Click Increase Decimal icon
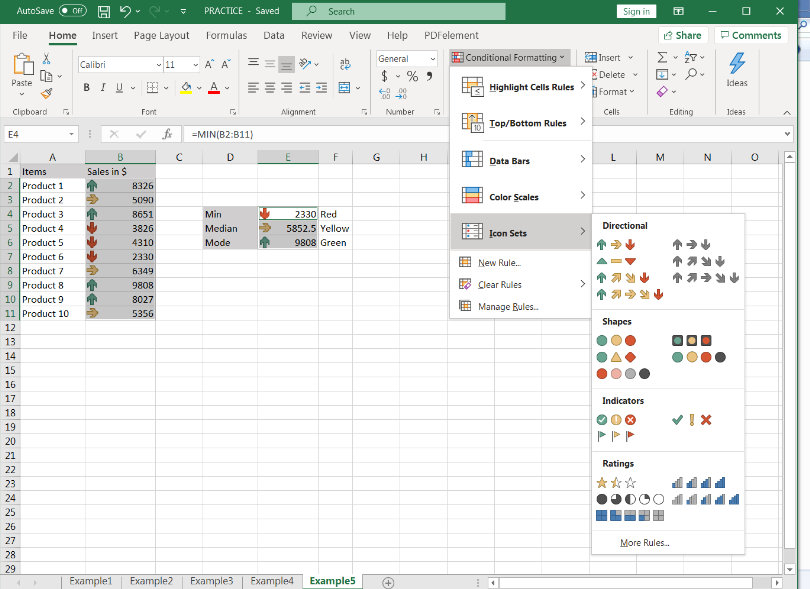The image size is (810, 589). coord(384,94)
